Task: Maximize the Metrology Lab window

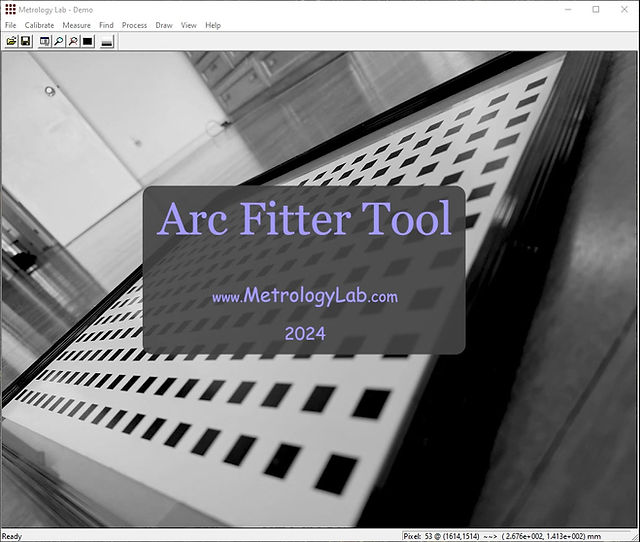Action: click(x=596, y=9)
